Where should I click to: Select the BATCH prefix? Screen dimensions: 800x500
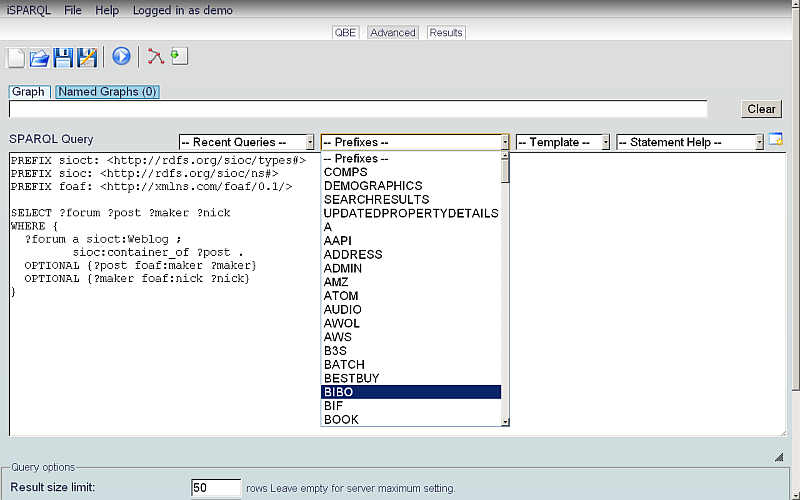coord(411,365)
